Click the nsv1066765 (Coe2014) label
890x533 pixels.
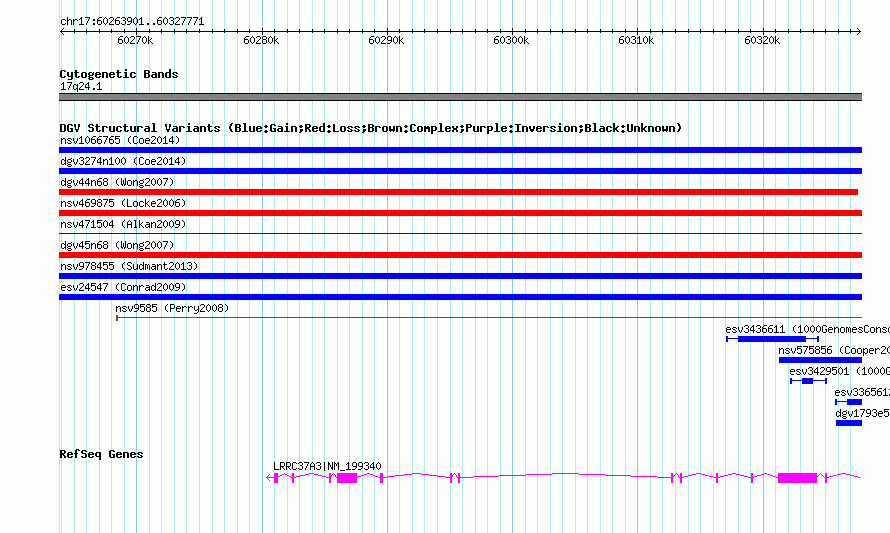120,140
